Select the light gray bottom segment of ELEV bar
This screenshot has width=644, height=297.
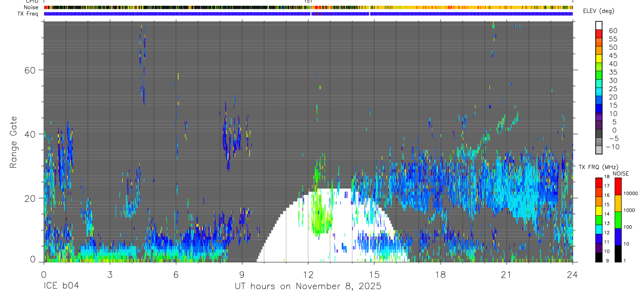(599, 150)
